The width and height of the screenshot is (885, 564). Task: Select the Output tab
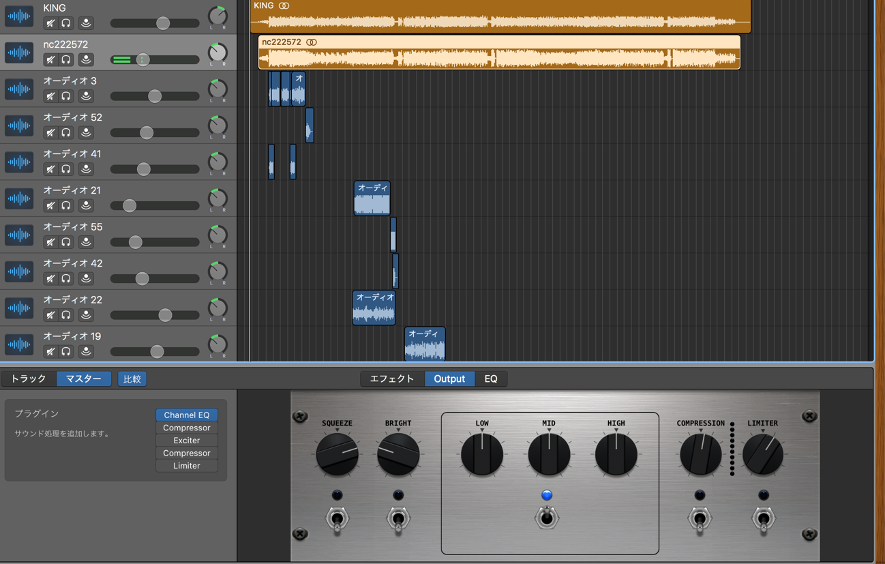(449, 379)
